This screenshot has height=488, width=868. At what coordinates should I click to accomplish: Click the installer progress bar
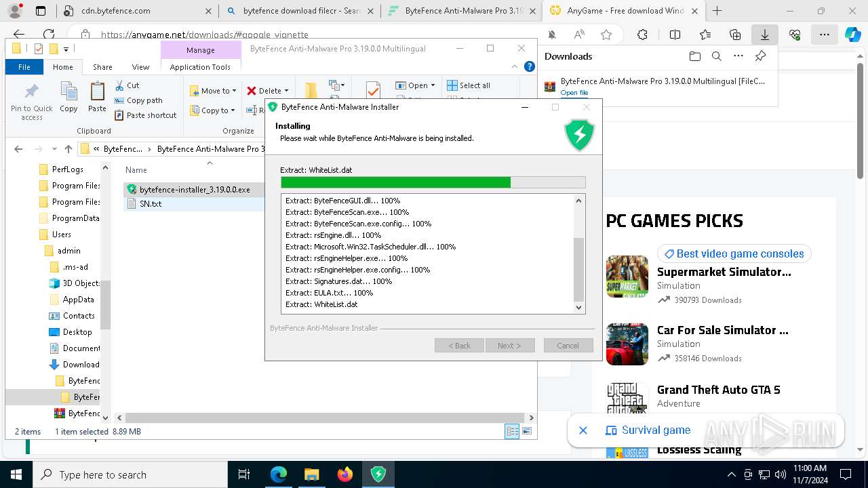[x=433, y=182]
